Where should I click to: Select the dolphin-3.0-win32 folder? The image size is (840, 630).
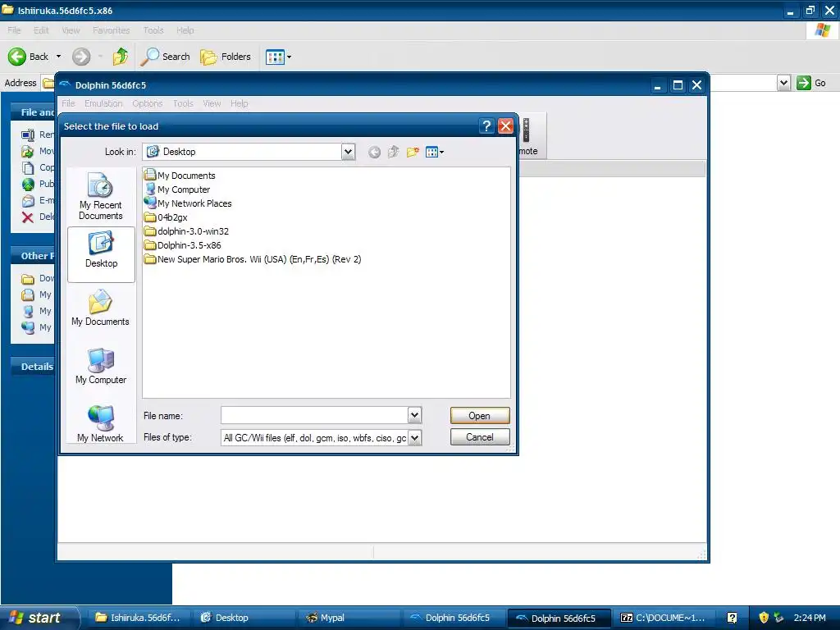[186, 231]
